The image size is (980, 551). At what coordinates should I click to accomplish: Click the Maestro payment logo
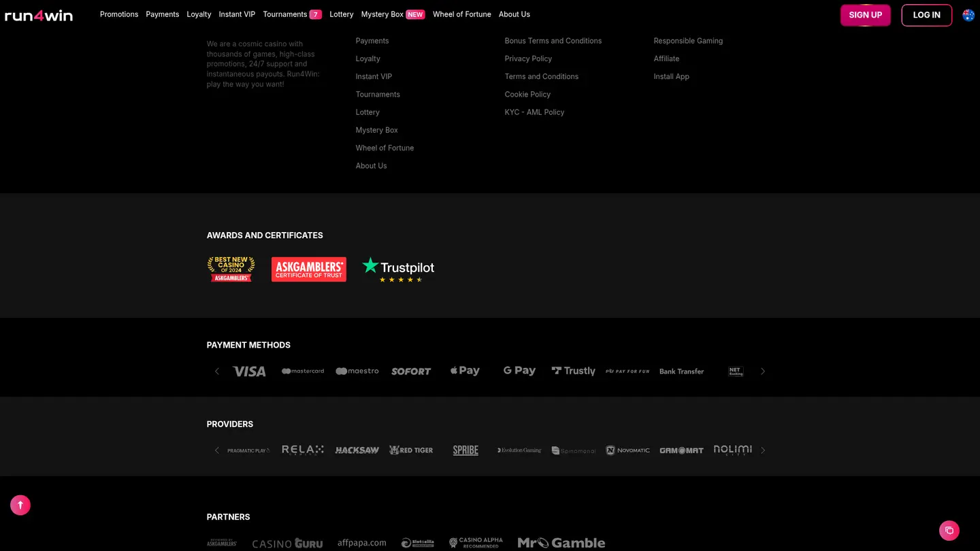coord(357,371)
